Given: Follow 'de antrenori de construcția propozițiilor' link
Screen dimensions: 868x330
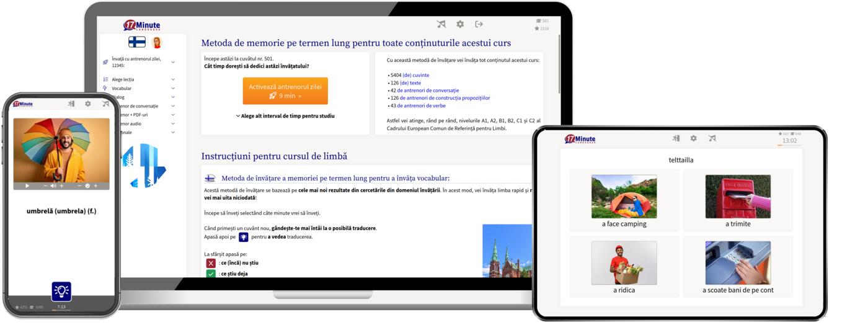Looking at the screenshot, I should 445,98.
